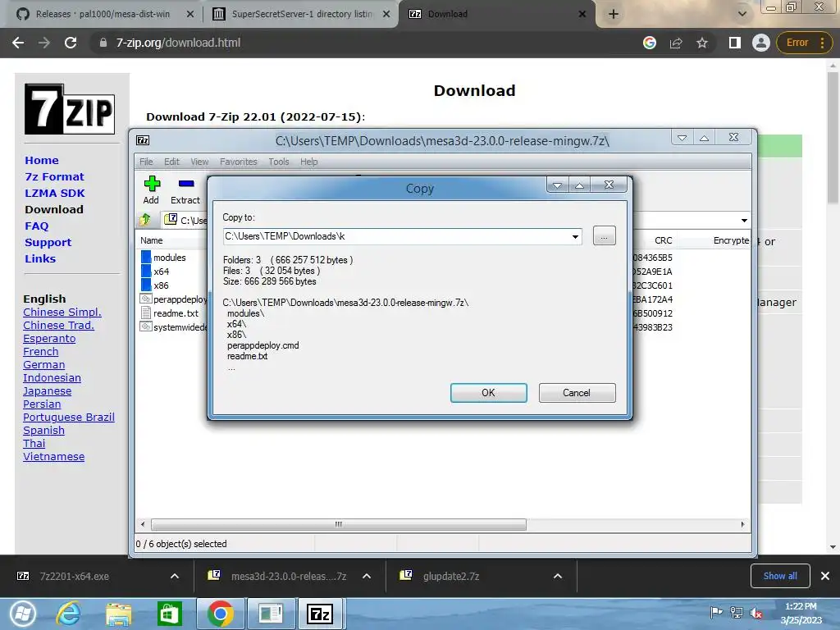Select the Portuguese Brazil language link

click(69, 418)
